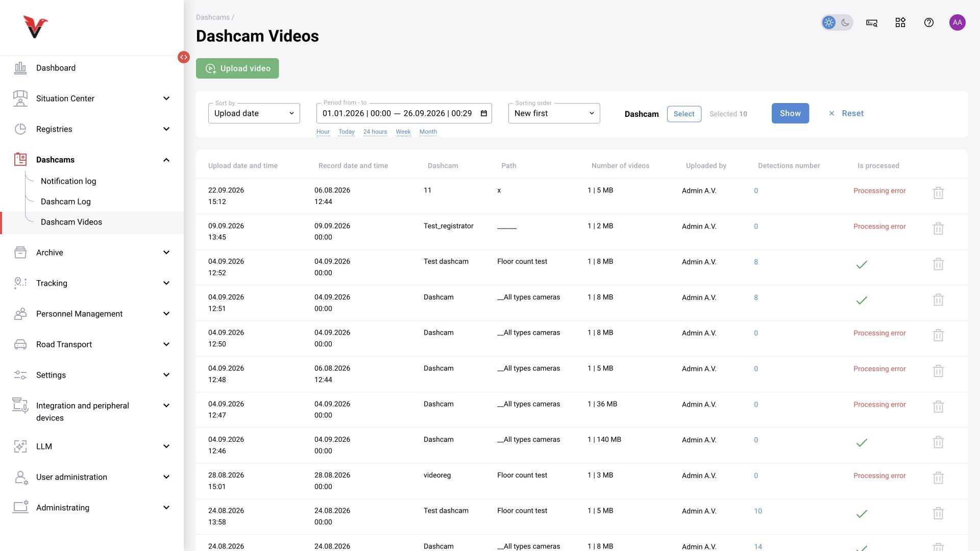Delete the 04.09.2026 12:52 video entry
Screen dimensions: 980x551
click(938, 264)
